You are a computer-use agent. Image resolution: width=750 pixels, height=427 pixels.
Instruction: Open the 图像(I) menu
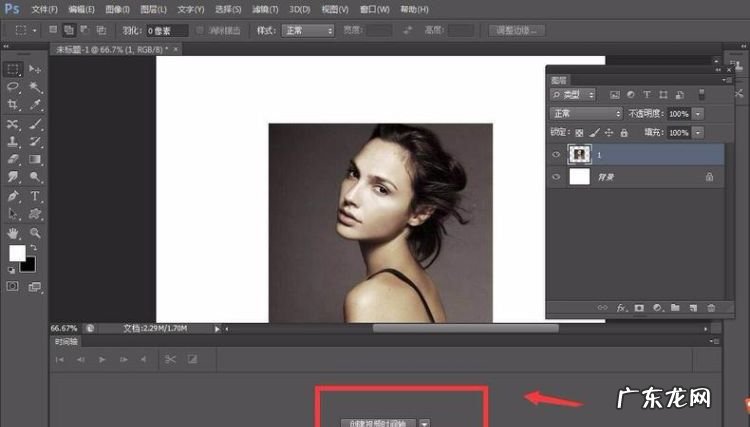point(117,9)
